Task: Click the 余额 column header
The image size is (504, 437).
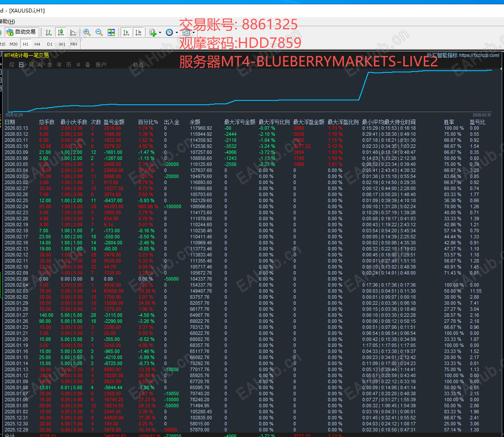Action: 195,122
